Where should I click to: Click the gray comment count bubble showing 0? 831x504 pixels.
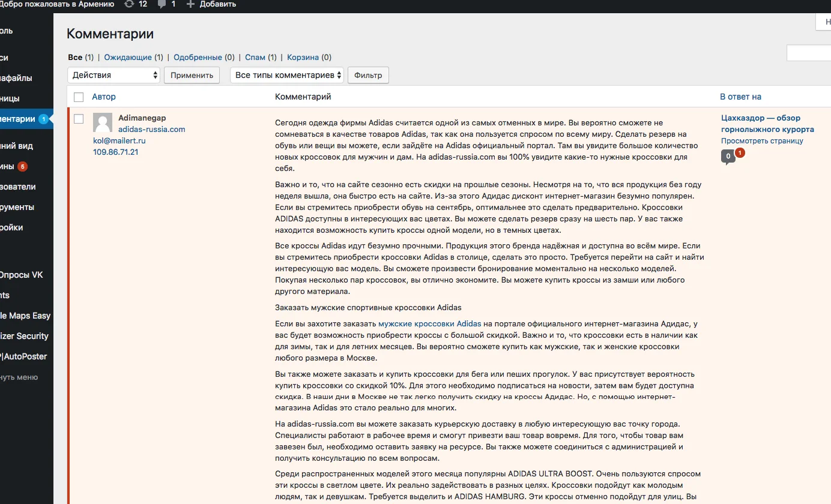coord(728,157)
